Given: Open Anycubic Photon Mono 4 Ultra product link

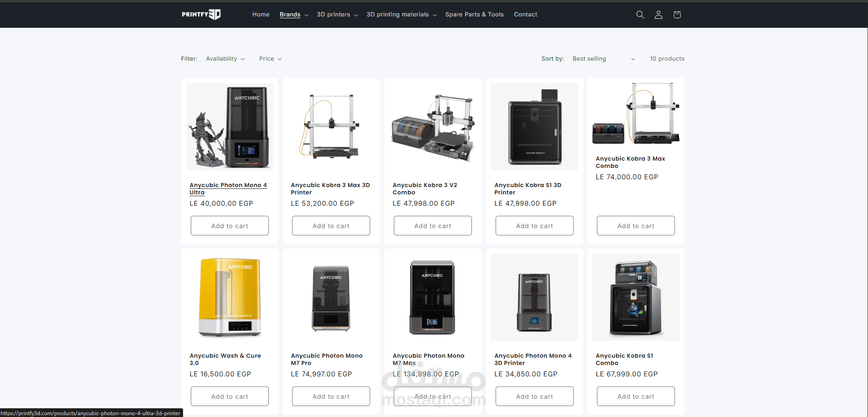Looking at the screenshot, I should click(228, 188).
